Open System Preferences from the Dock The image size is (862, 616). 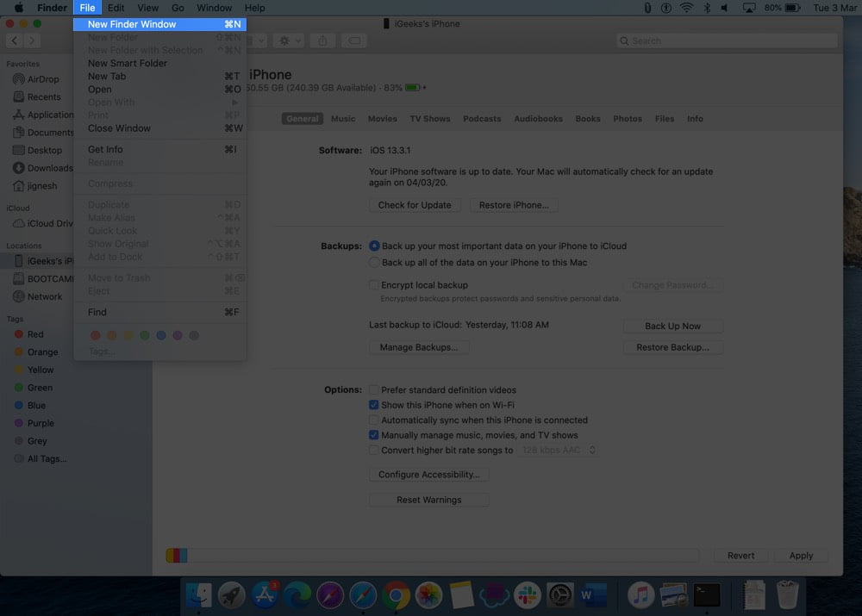point(560,595)
